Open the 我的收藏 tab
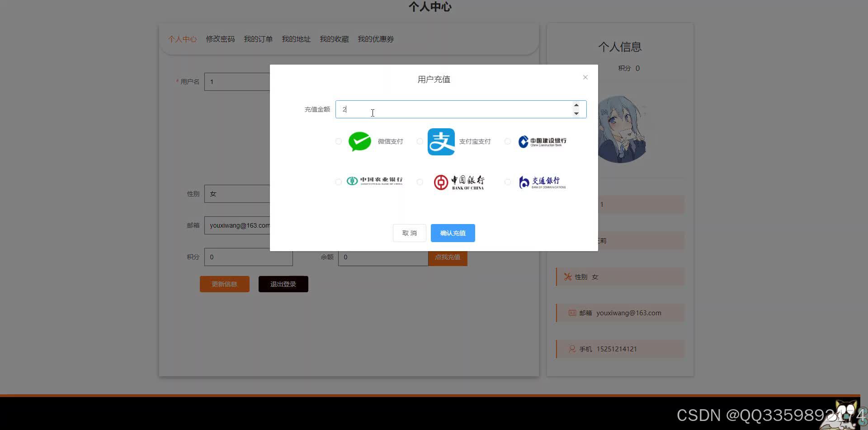 pos(335,39)
